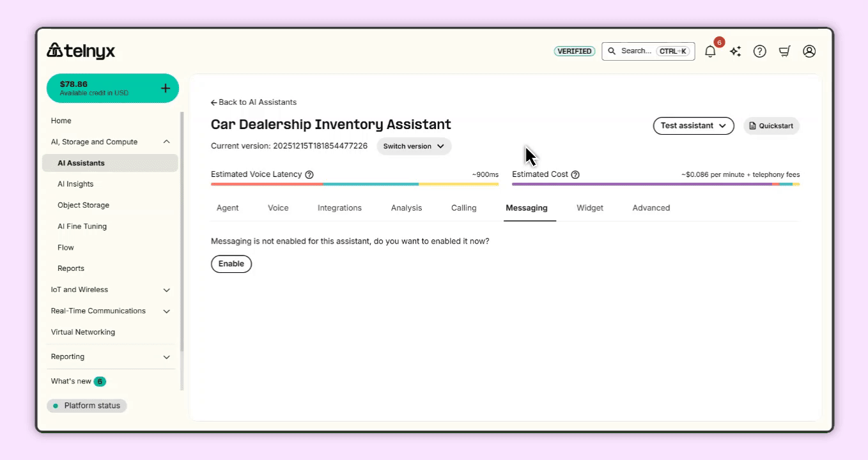Image resolution: width=868 pixels, height=460 pixels.
Task: Switch to the Voice tab
Action: pyautogui.click(x=278, y=208)
